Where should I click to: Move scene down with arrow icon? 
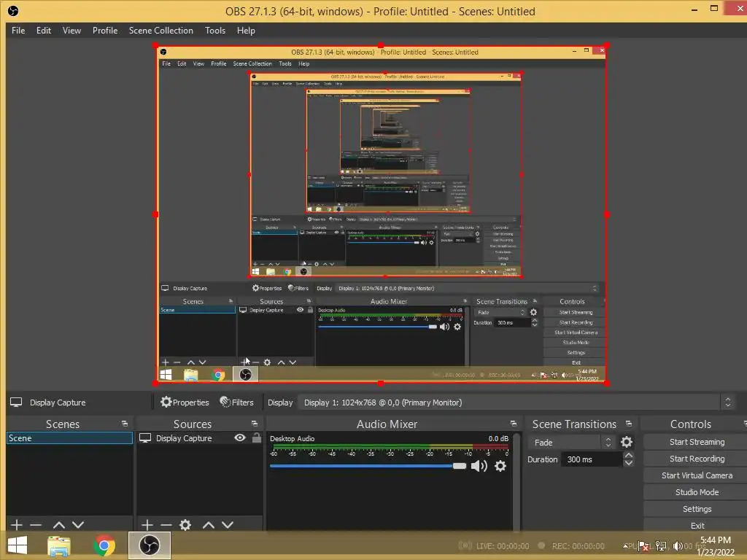tap(78, 525)
